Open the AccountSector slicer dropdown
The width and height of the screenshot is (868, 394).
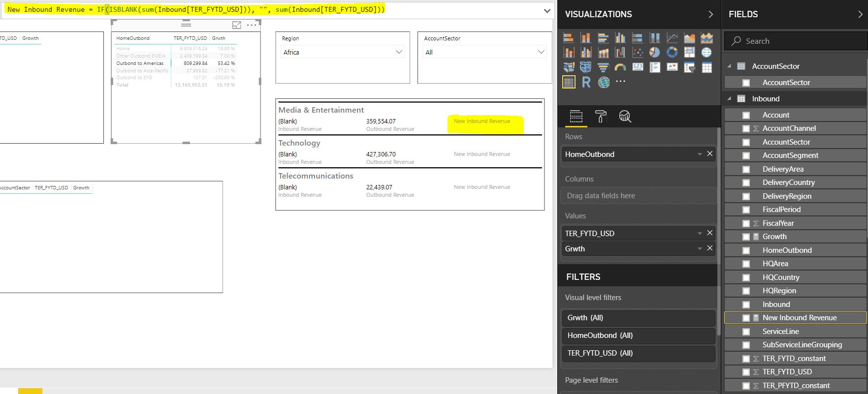pos(541,52)
